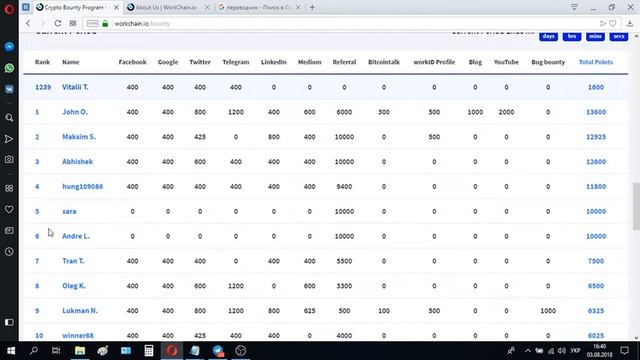Click the green secure lock icon

click(105, 24)
